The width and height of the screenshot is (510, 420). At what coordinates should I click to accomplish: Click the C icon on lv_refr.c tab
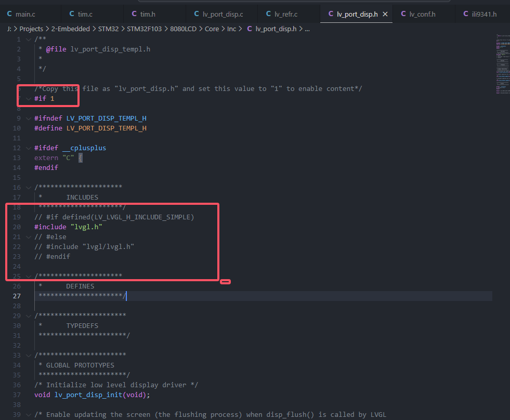tap(268, 14)
